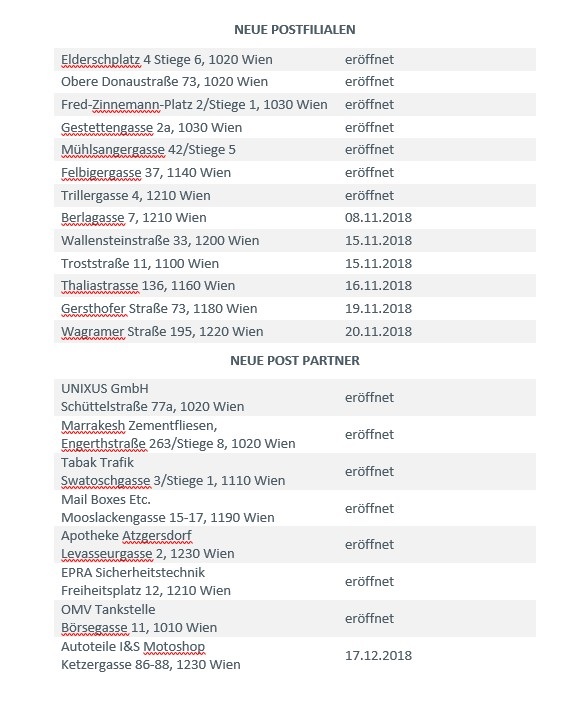The image size is (578, 702).
Task: Select the Obere Donaustraße 73 row
Action: pos(295,82)
